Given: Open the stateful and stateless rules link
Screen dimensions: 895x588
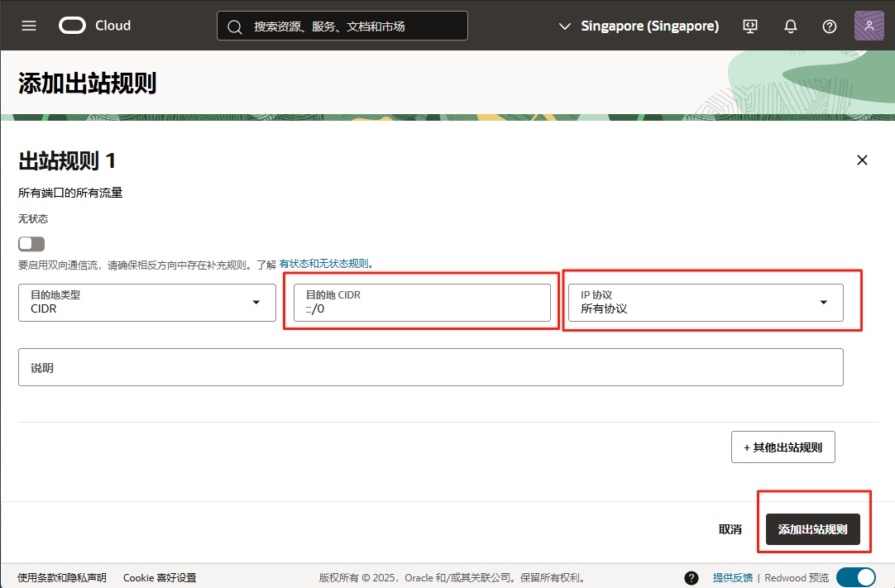Looking at the screenshot, I should [x=326, y=264].
